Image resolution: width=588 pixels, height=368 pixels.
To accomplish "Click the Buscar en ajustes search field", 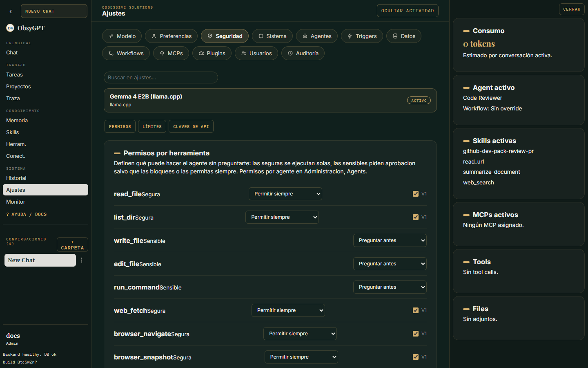I will tap(161, 78).
